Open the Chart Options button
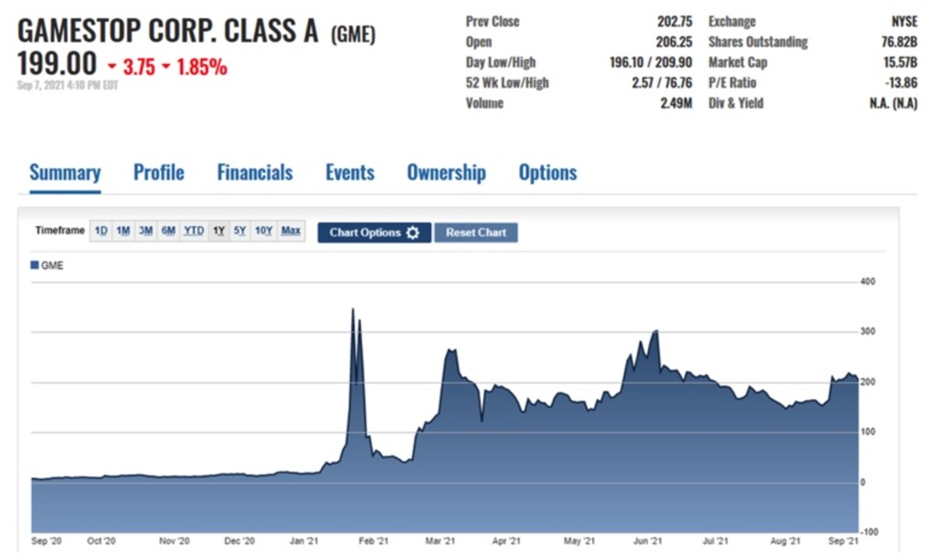The image size is (930, 560). [374, 232]
